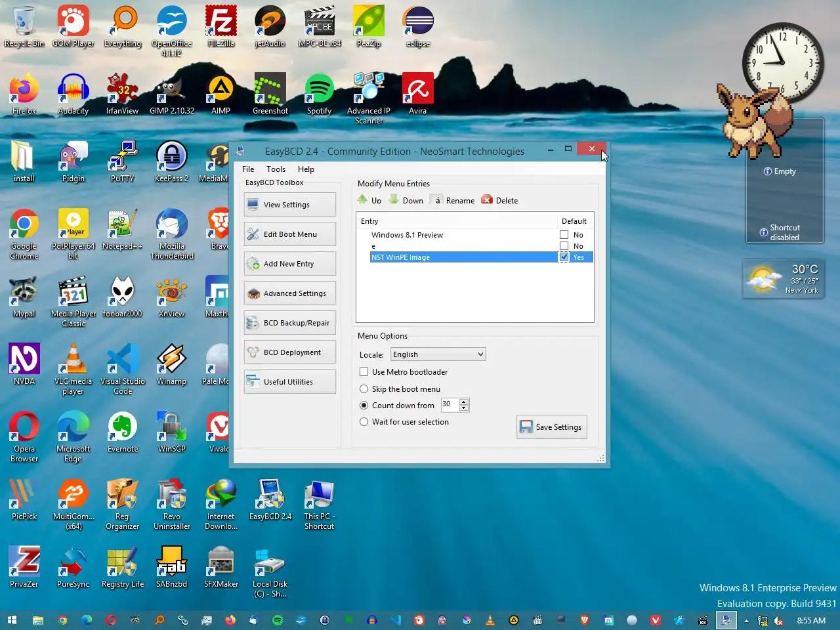Delete the selected boot entry

click(x=500, y=200)
